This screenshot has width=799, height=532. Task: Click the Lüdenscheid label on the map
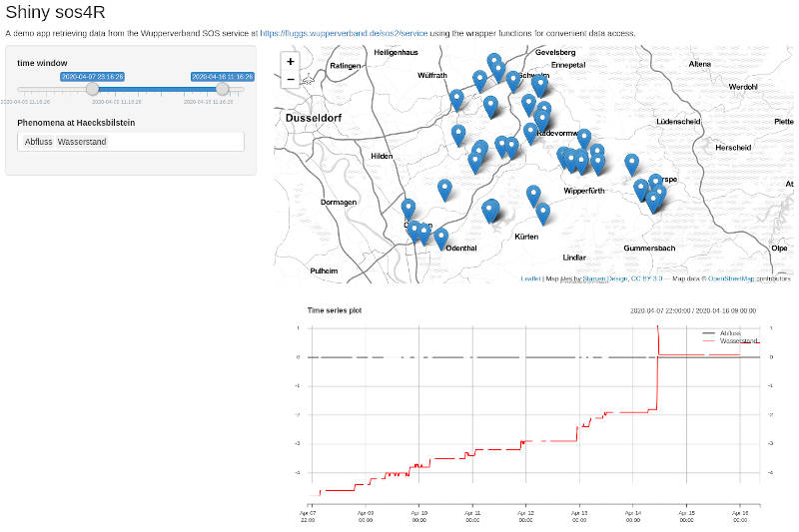pos(678,122)
